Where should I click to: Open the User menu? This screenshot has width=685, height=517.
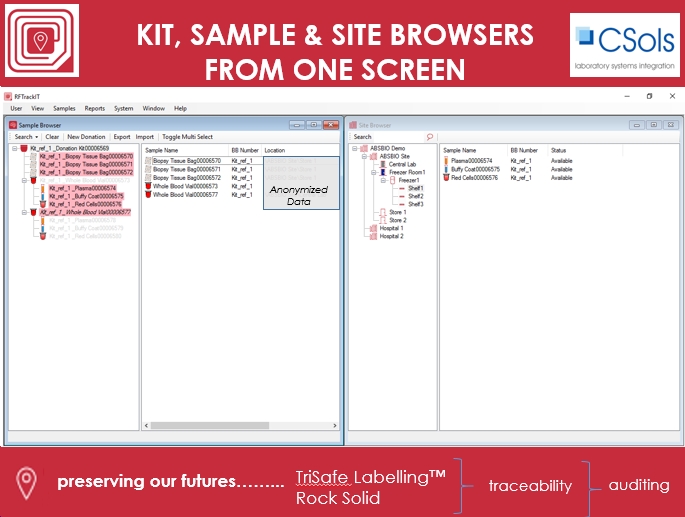16,108
